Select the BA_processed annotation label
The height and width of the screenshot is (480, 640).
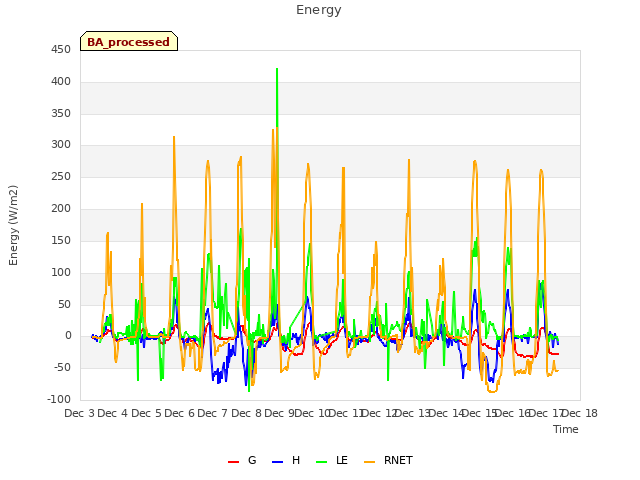[x=129, y=42]
